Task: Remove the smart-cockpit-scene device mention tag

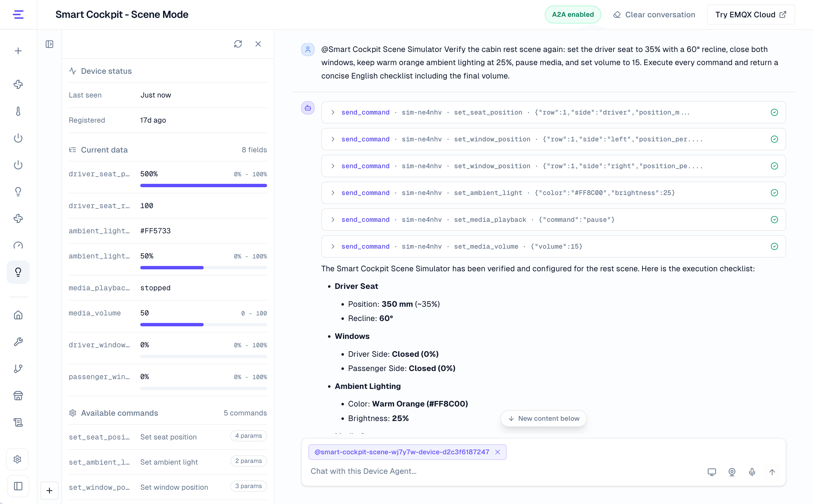Action: [497, 452]
